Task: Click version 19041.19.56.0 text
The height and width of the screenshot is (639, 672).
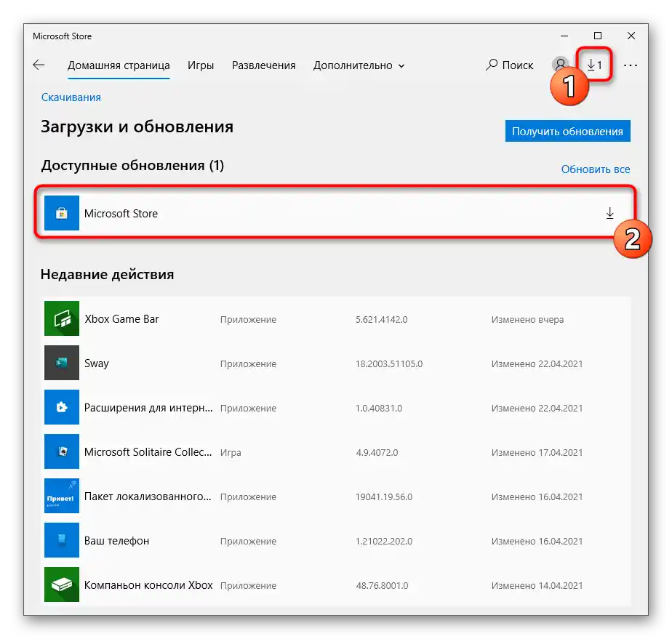Action: (384, 497)
